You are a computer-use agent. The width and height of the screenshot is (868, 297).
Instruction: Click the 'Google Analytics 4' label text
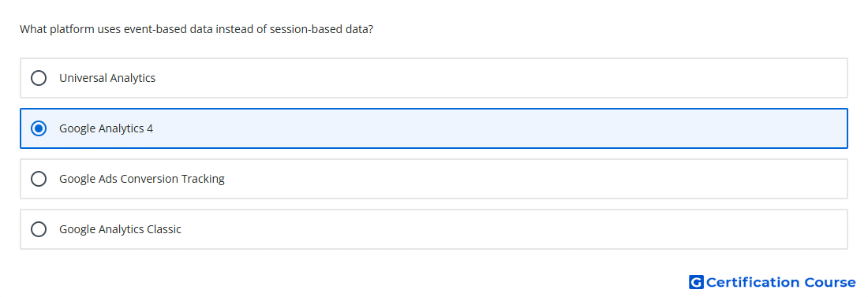click(x=106, y=128)
